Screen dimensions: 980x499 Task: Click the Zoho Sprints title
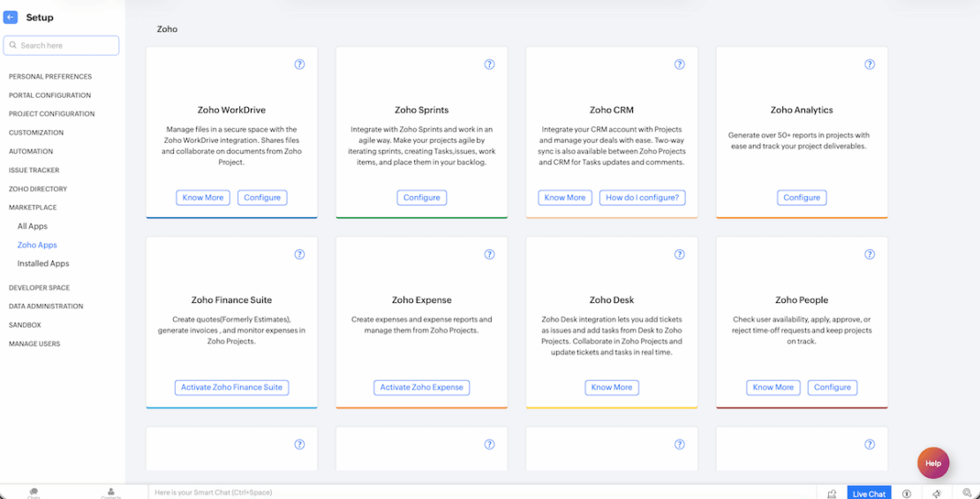click(422, 110)
